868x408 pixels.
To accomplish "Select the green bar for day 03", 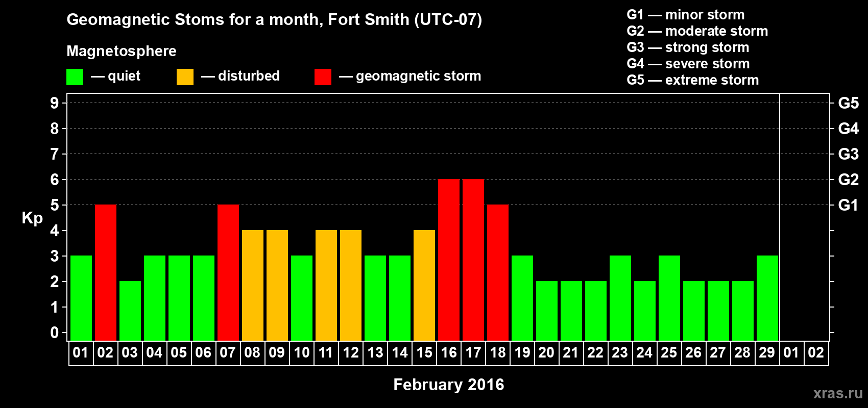I will (130, 311).
